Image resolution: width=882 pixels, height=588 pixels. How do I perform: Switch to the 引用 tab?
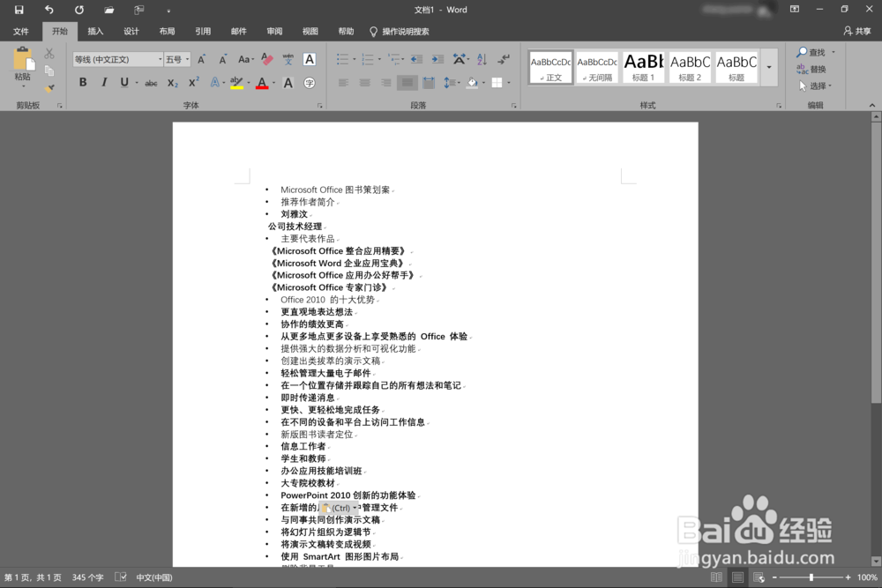(x=203, y=32)
